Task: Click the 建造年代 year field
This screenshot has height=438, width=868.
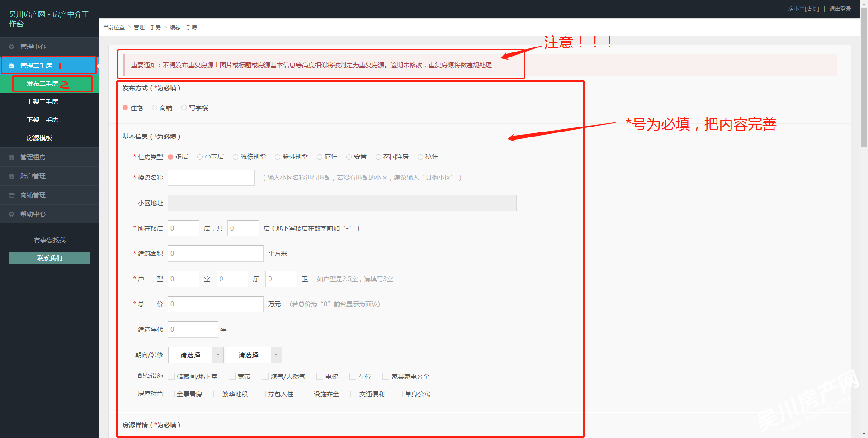Action: point(193,330)
